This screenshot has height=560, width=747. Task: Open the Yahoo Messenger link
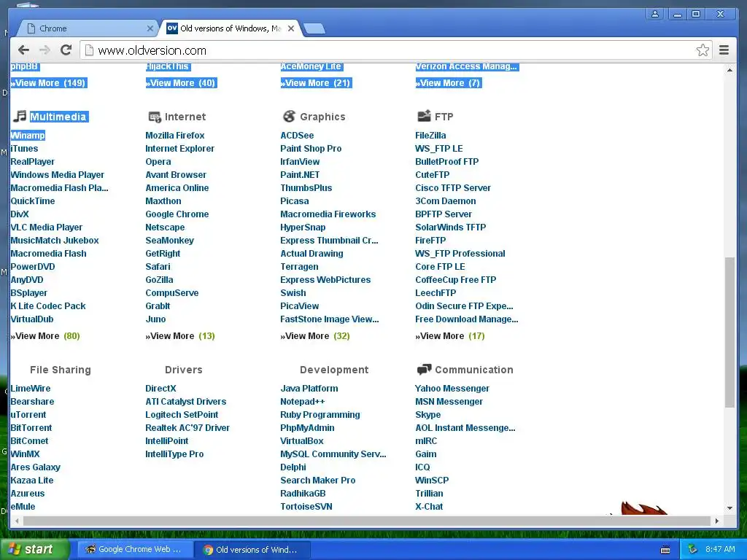tap(452, 389)
